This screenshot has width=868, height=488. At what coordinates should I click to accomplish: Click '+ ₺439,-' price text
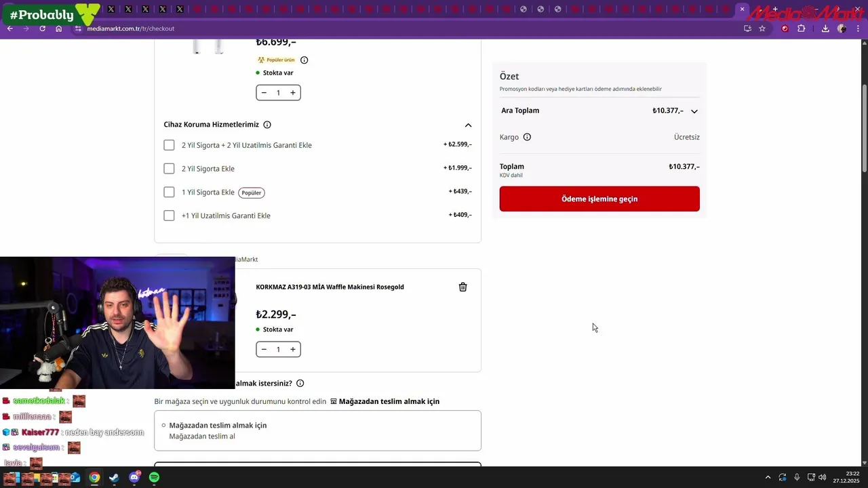[460, 192]
